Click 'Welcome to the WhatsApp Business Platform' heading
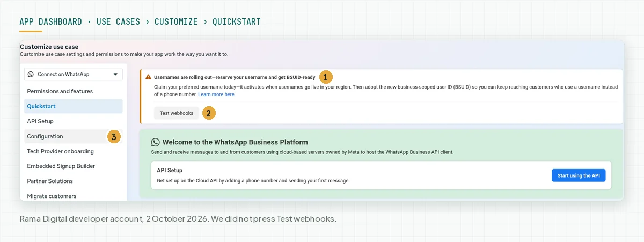Screen dimensions: 644x242 pos(235,142)
